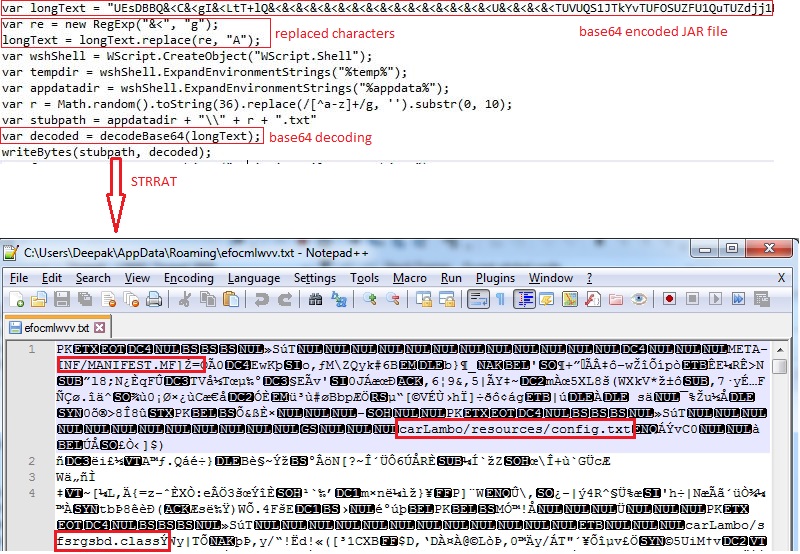Open the Encoding menu
Image resolution: width=800 pixels, height=554 pixels.
[189, 278]
